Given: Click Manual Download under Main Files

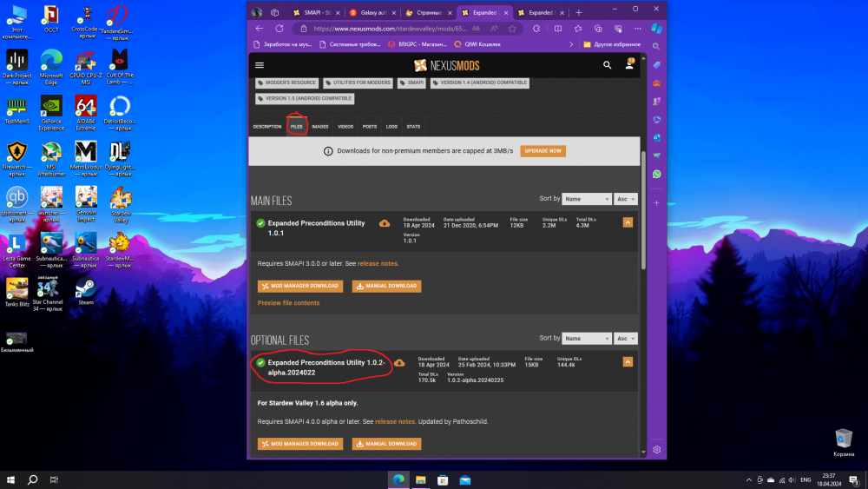Looking at the screenshot, I should pyautogui.click(x=386, y=286).
